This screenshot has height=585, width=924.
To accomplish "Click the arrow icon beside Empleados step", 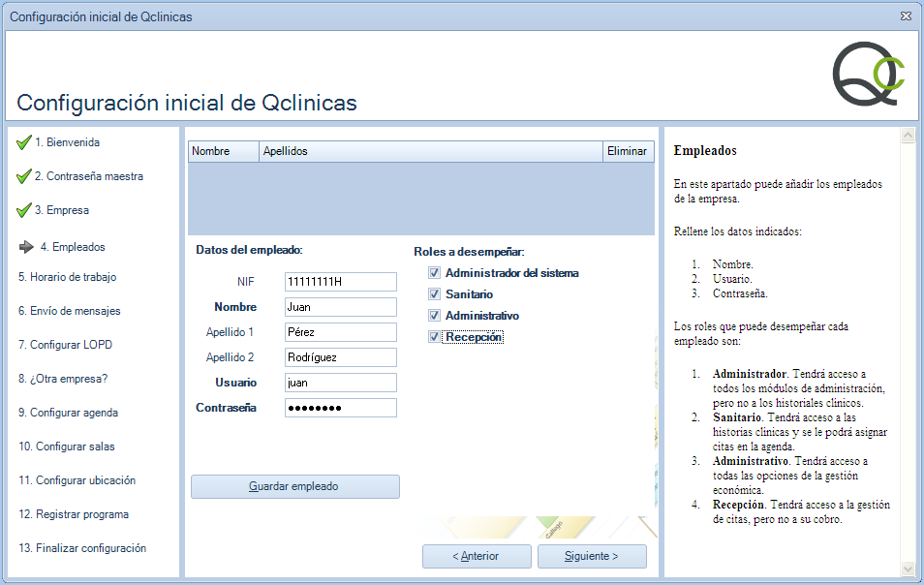I will point(26,247).
